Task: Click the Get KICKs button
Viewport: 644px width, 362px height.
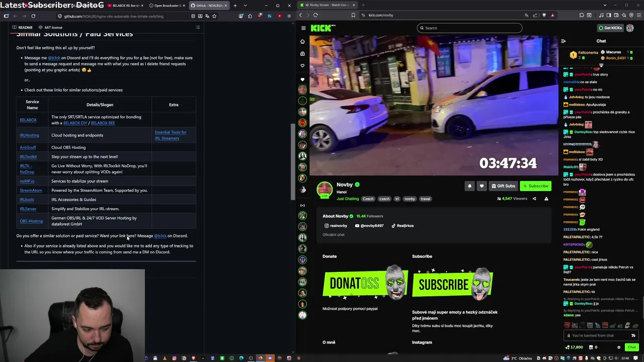Action: coord(610,28)
